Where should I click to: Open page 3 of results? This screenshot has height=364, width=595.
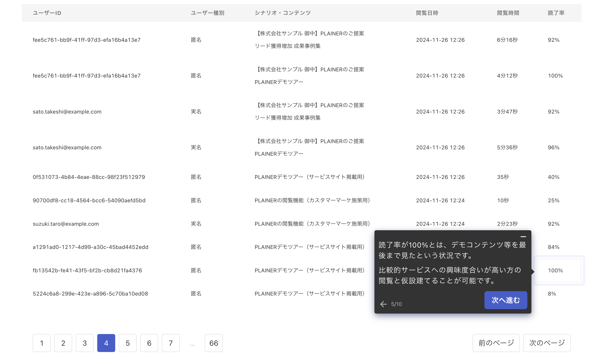(84, 343)
